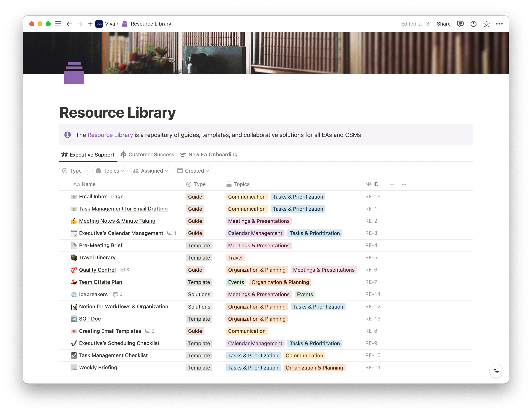
Task: Expand the Topics filter
Action: 110,171
